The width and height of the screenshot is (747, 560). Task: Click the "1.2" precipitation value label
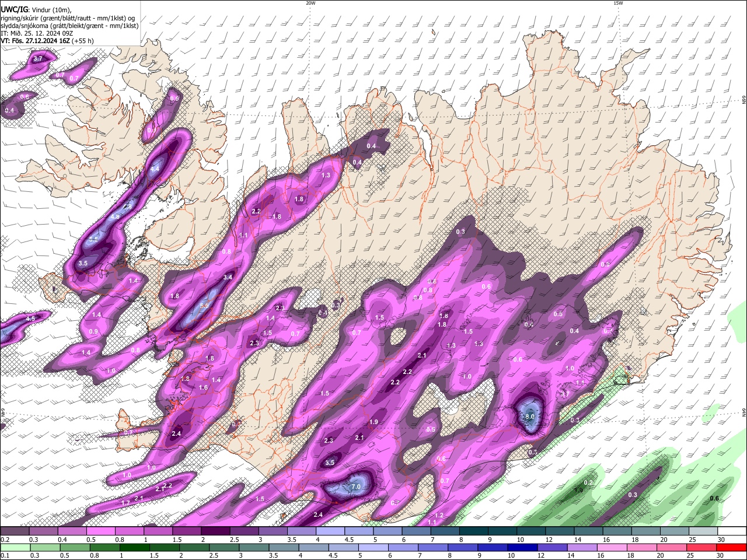click(439, 516)
